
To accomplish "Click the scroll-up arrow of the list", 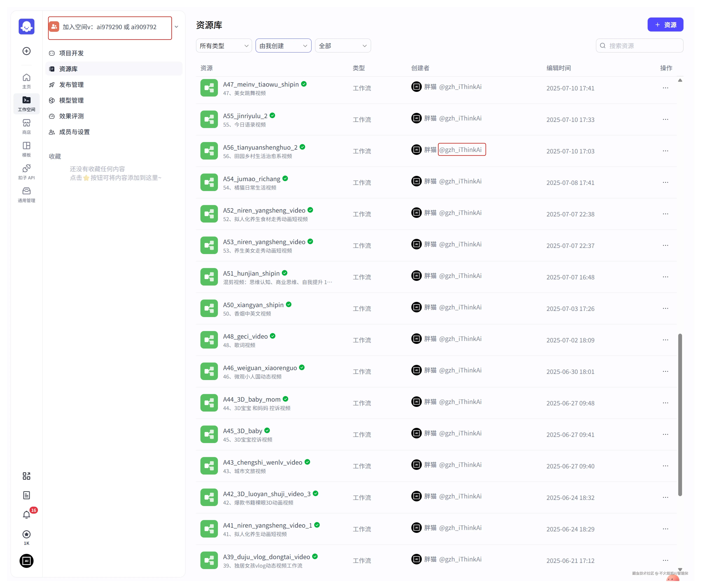I will click(x=680, y=80).
